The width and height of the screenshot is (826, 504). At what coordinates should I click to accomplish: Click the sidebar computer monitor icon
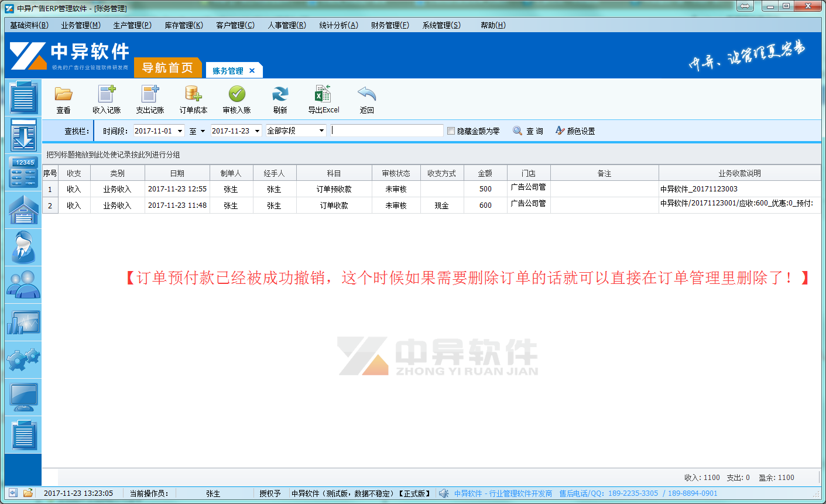pyautogui.click(x=23, y=397)
